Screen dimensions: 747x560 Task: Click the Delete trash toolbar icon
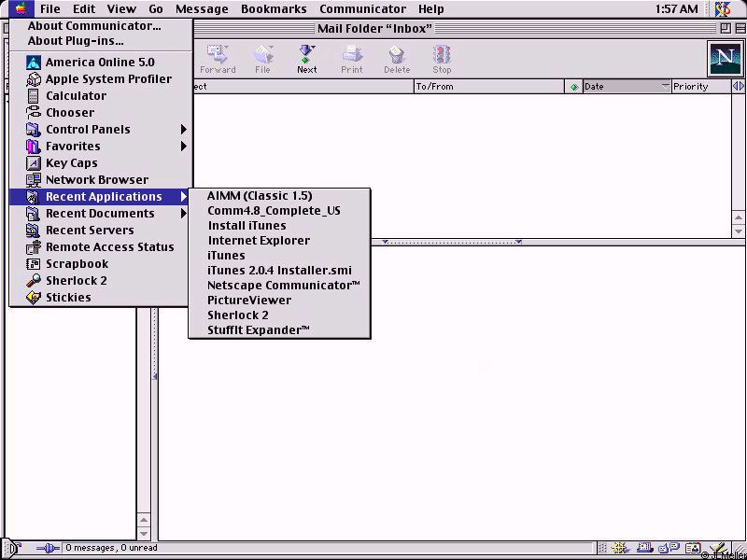[x=397, y=58]
